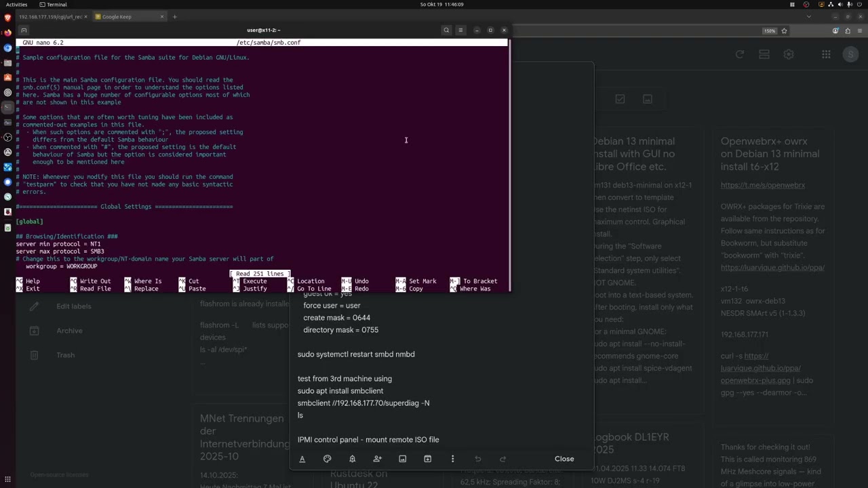868x488 pixels.
Task: Close the Google Keep browser tab
Action: [161, 16]
